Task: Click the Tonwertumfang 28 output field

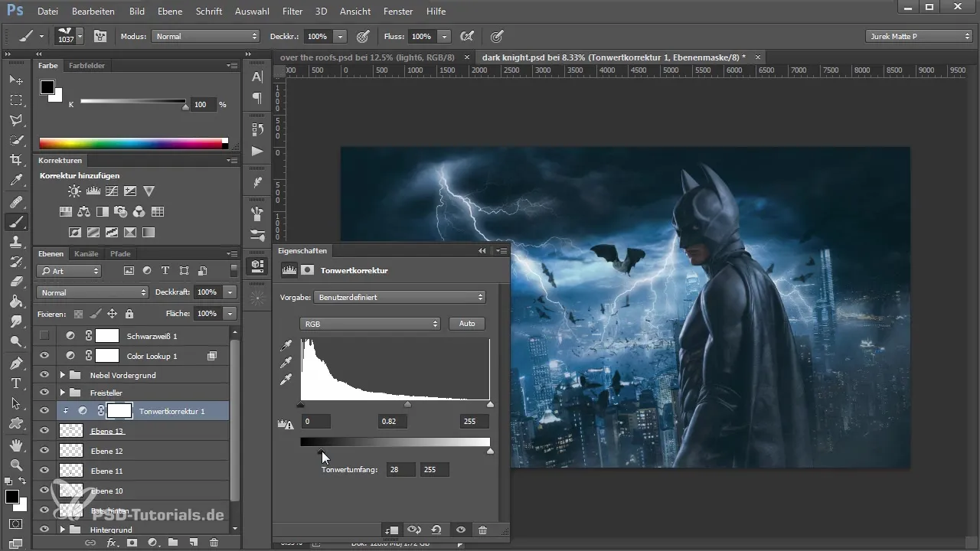Action: coord(400,470)
